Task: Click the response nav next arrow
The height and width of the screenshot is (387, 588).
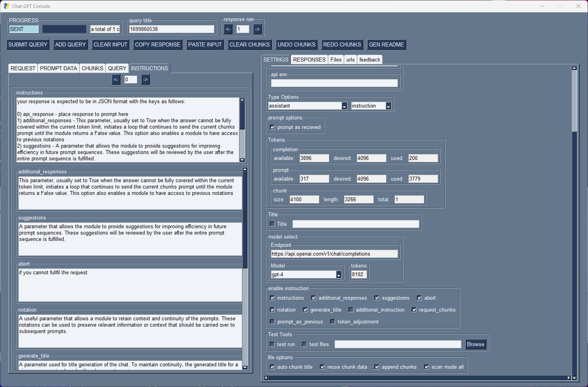Action: tap(257, 29)
